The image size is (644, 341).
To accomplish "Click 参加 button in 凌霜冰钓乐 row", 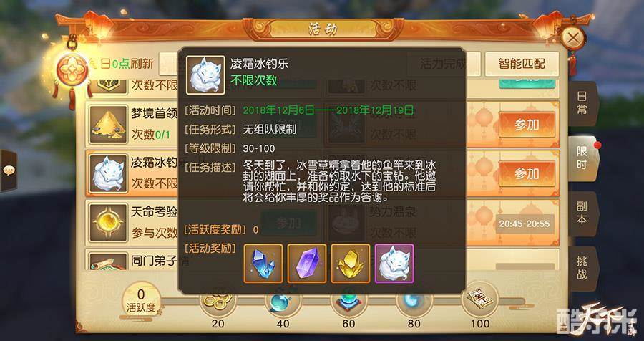I will [x=527, y=174].
